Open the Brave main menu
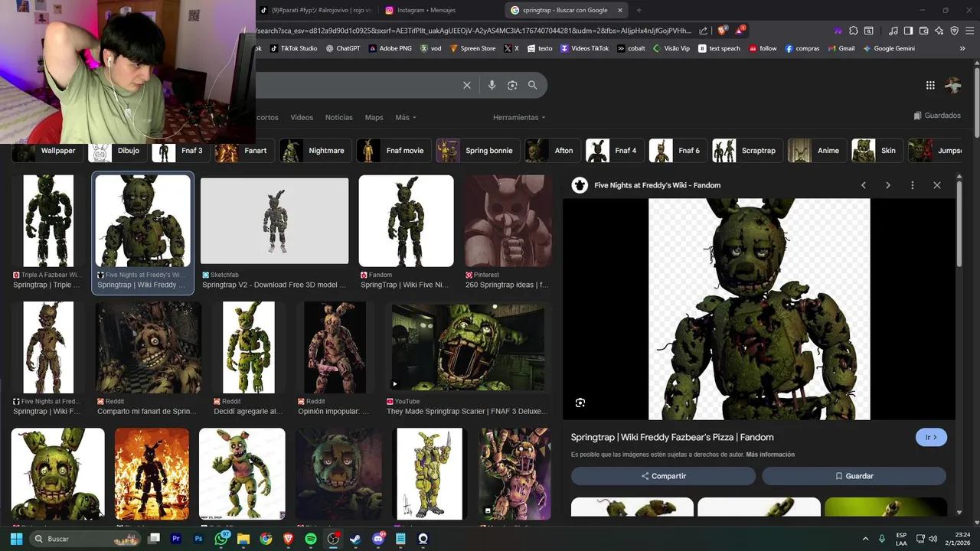 (970, 31)
